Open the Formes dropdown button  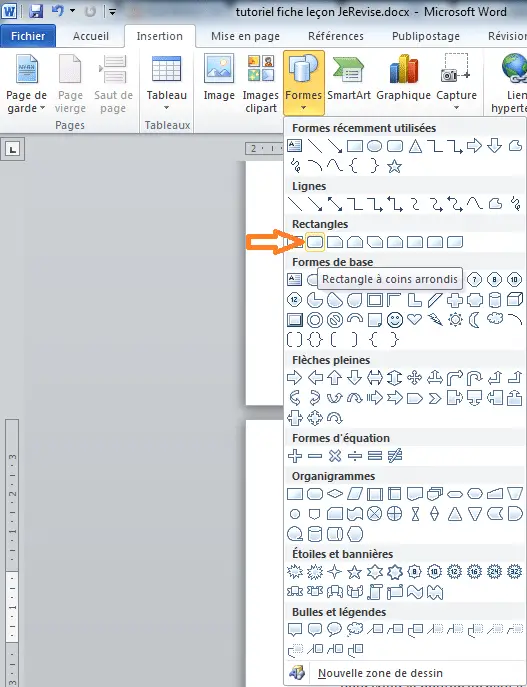click(x=304, y=83)
